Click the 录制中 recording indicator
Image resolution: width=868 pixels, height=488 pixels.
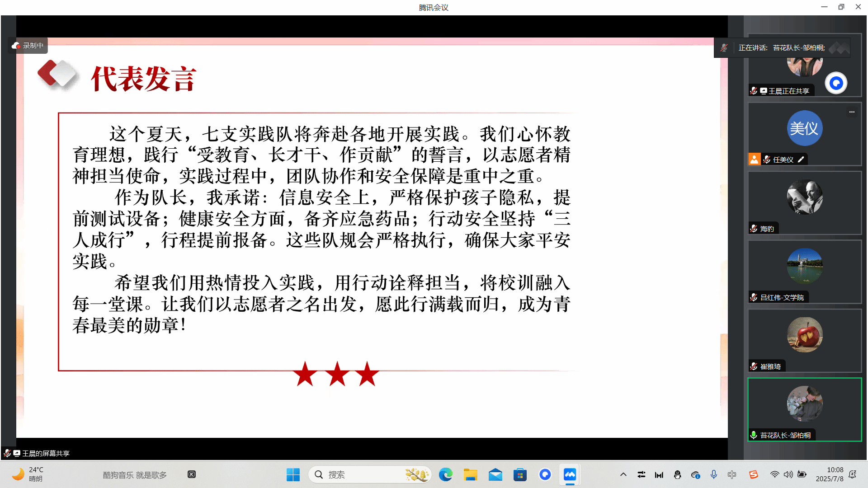(28, 46)
